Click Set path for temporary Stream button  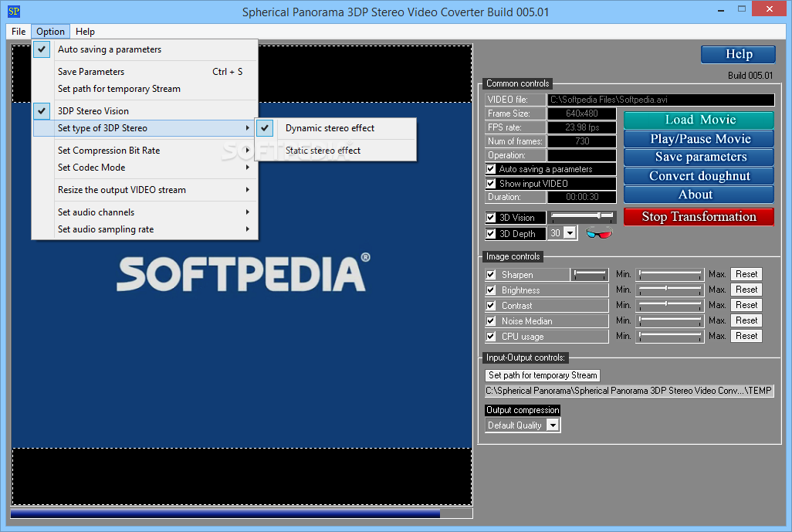point(543,375)
